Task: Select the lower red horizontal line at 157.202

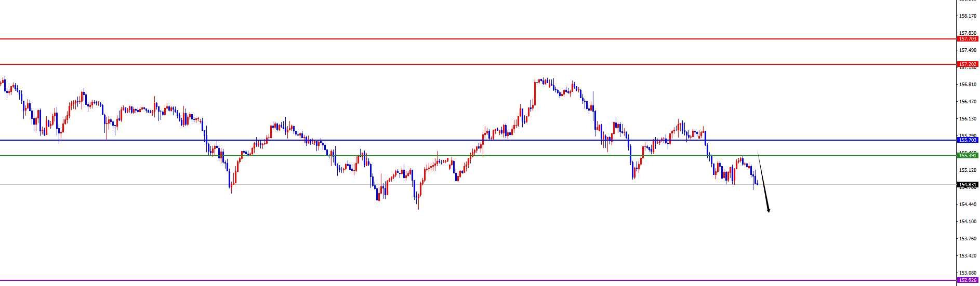Action: tap(468, 64)
